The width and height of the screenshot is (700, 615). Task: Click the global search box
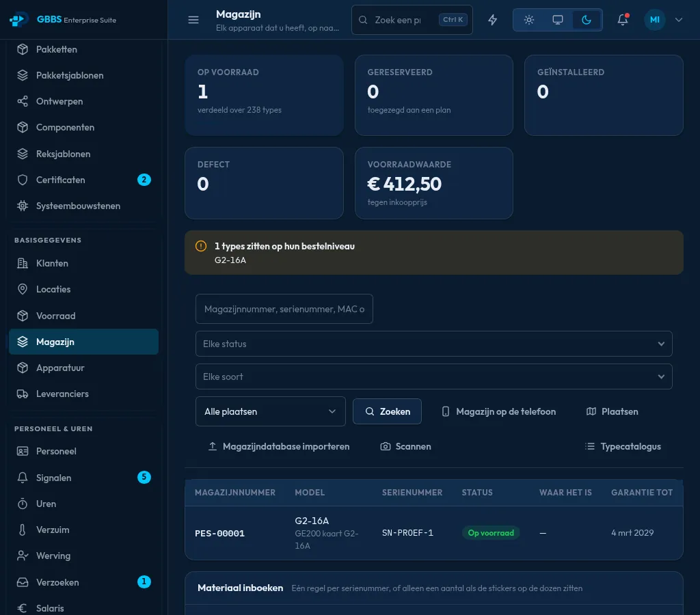click(x=412, y=20)
